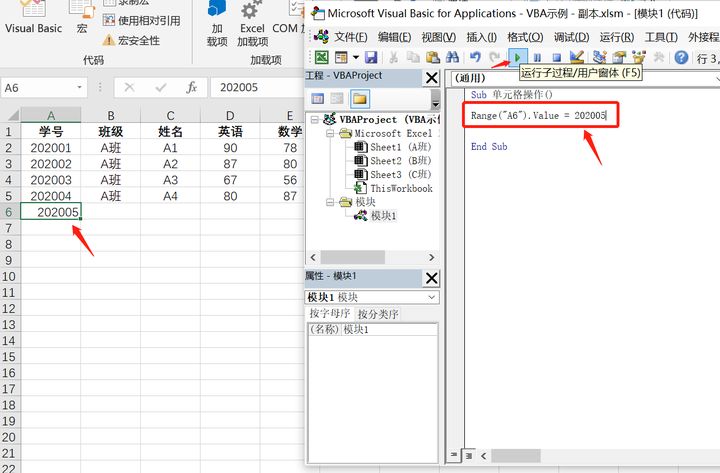Screen dimensions: 720x473
Task: Open the 插入(I) menu
Action: (x=481, y=37)
